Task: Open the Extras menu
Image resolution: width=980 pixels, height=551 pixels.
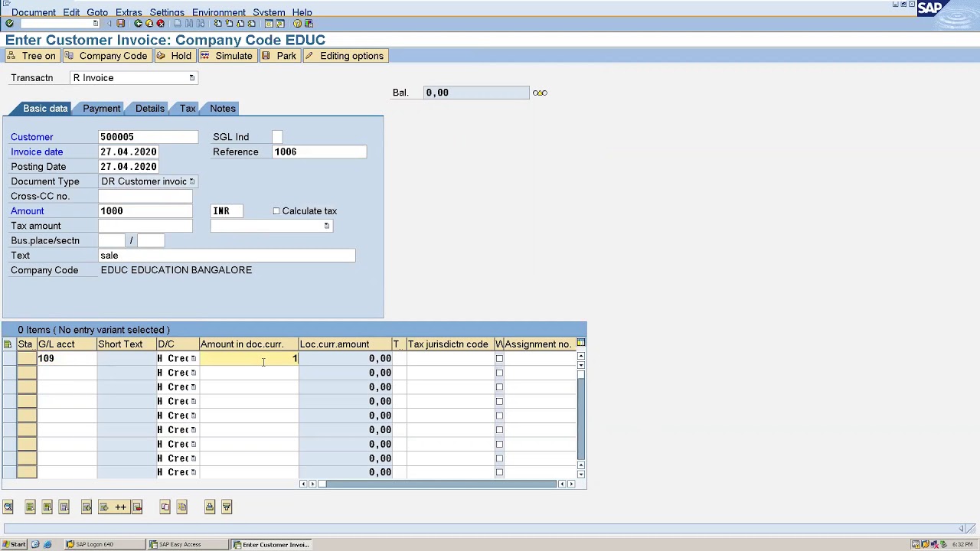Action: pyautogui.click(x=129, y=12)
